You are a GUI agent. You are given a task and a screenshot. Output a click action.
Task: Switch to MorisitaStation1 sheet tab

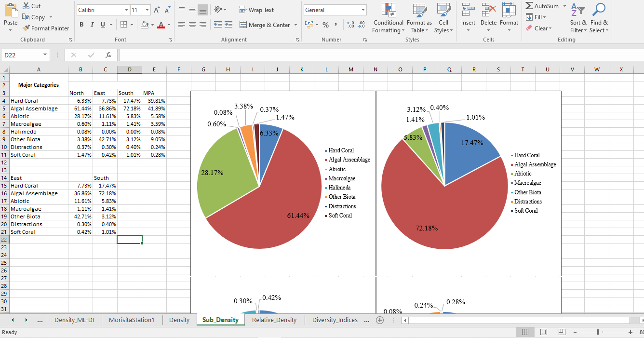pyautogui.click(x=132, y=320)
